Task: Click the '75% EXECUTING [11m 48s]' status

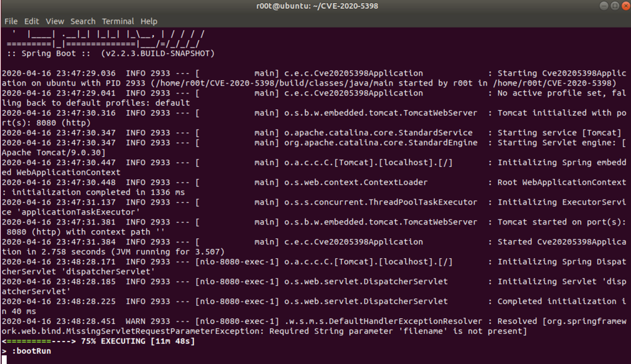Action: (138, 341)
